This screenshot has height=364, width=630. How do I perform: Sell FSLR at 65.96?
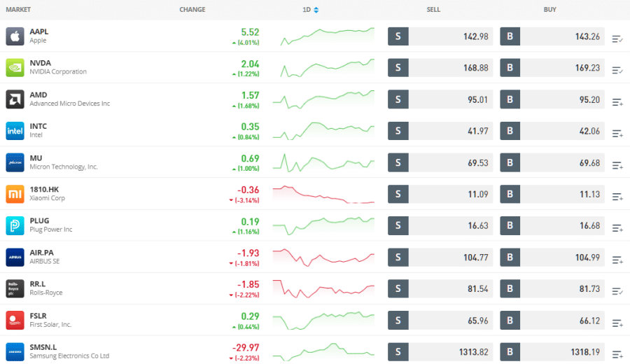tap(440, 320)
